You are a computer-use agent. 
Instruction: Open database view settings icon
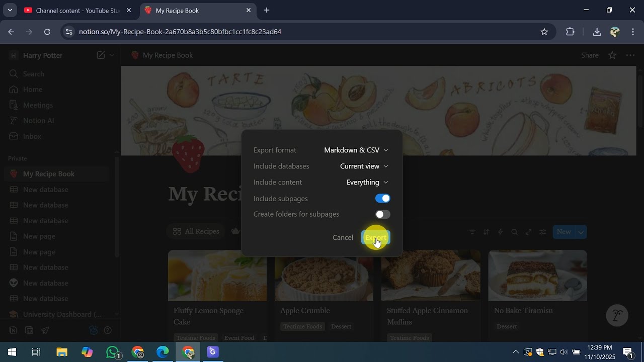pos(542,232)
